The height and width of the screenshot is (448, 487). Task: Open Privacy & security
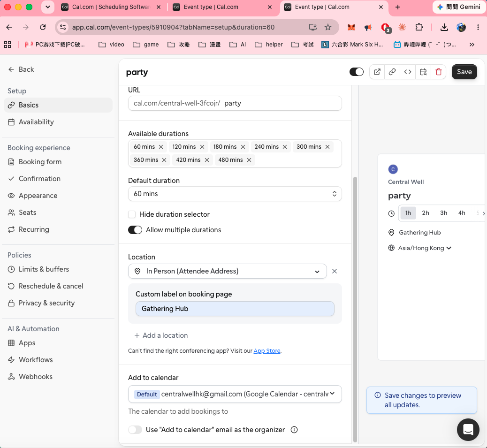click(x=58, y=303)
